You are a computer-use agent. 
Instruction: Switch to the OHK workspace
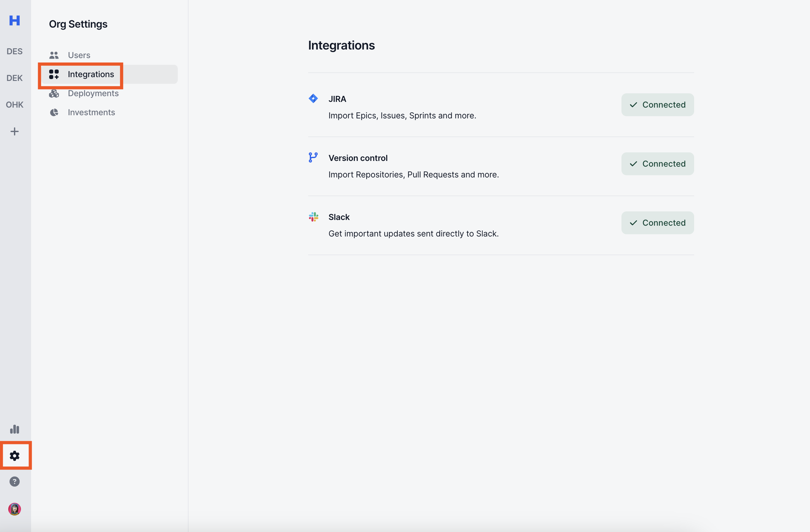coord(14,104)
